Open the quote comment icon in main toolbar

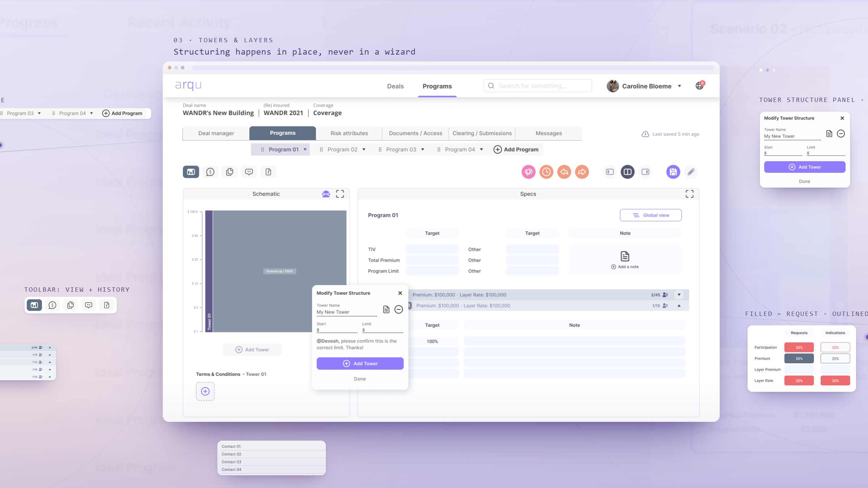click(249, 172)
